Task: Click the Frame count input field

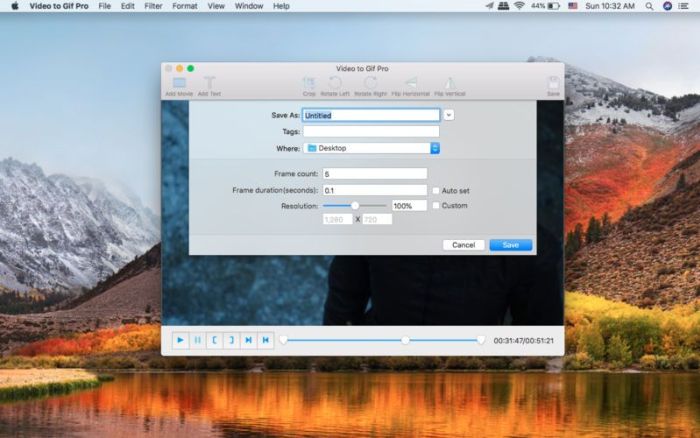Action: [374, 174]
